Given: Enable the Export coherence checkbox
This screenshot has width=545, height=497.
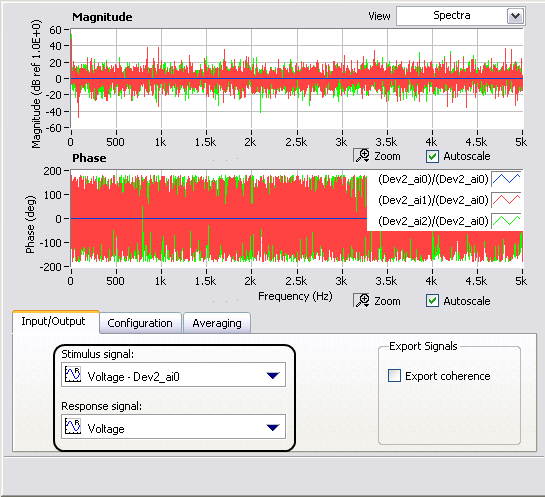Looking at the screenshot, I should (394, 376).
